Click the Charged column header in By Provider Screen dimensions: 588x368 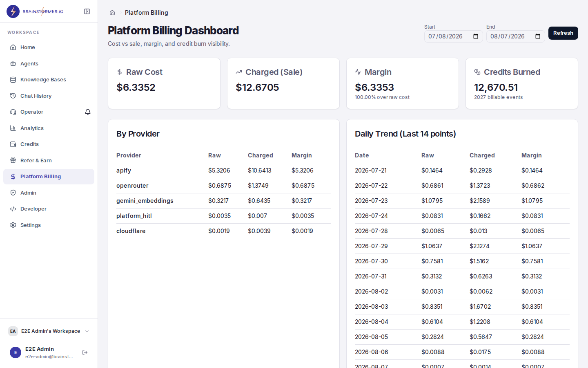click(261, 155)
